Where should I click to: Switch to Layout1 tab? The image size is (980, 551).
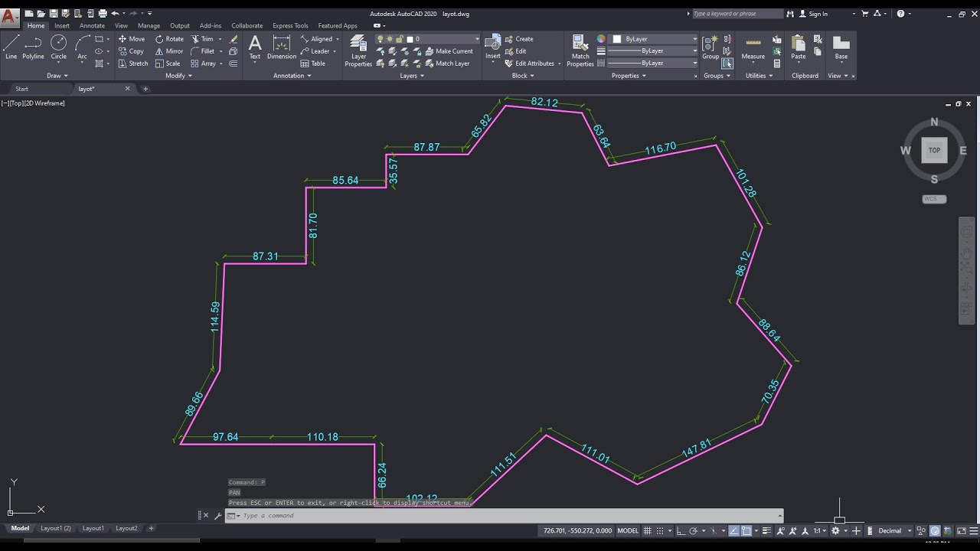(x=93, y=528)
